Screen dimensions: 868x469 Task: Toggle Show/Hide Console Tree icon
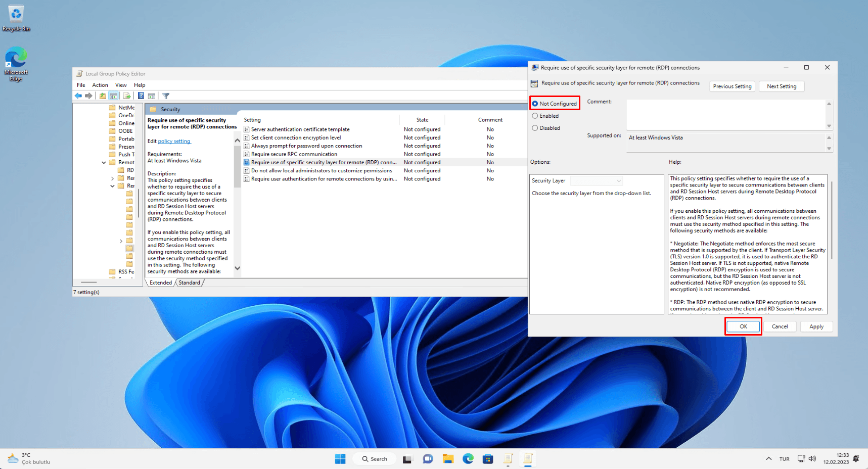coord(114,96)
